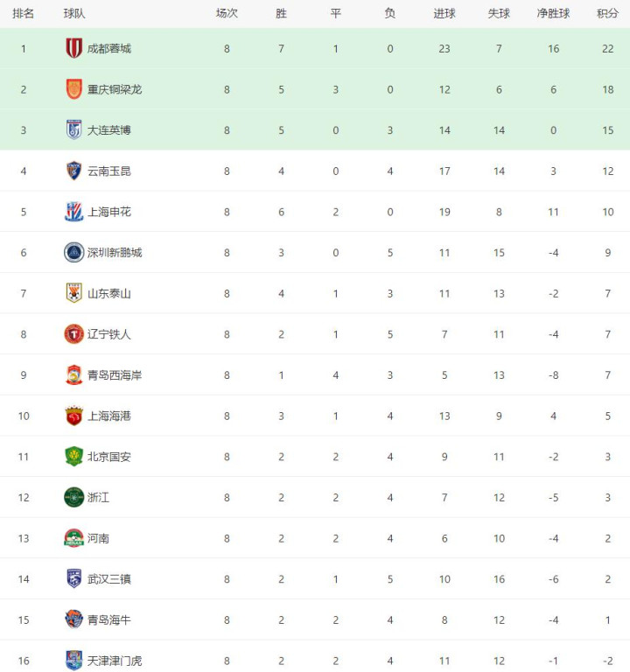Click the 大连英博 team badge
The image size is (630, 672).
74,130
